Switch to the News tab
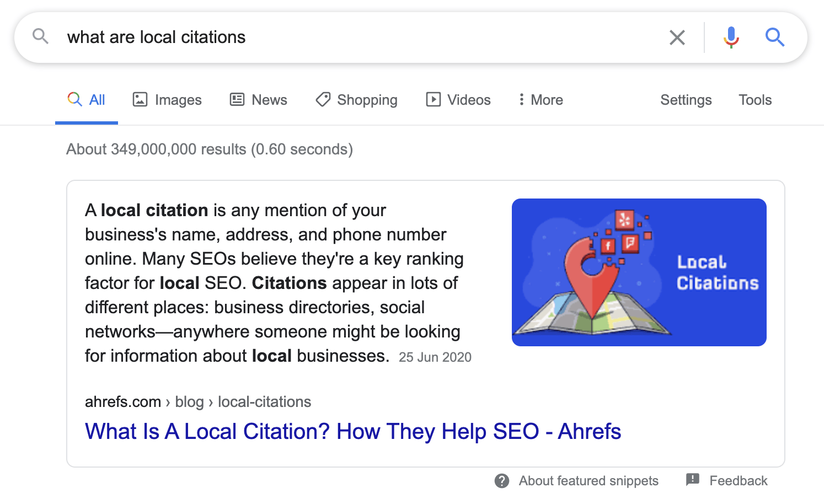The height and width of the screenshot is (504, 824). click(269, 100)
